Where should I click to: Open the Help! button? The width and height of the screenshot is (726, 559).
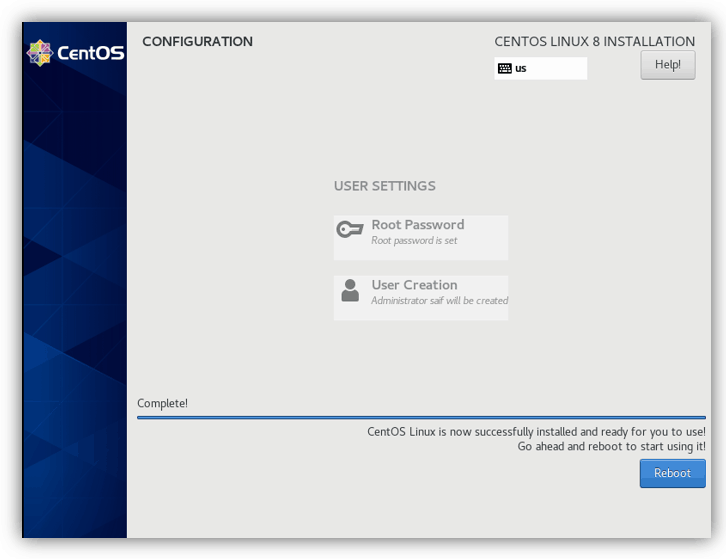tap(668, 65)
